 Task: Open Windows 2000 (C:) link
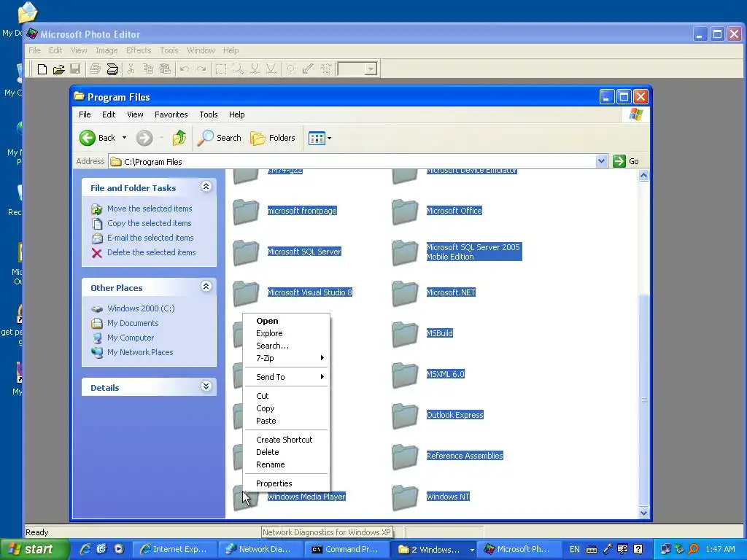141,309
